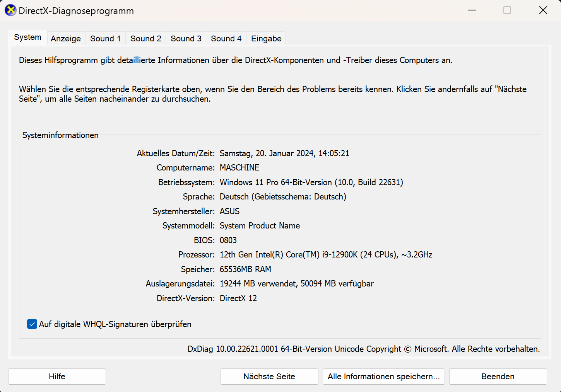The height and width of the screenshot is (392, 561).
Task: Click the disabled maximize button
Action: pos(507,10)
